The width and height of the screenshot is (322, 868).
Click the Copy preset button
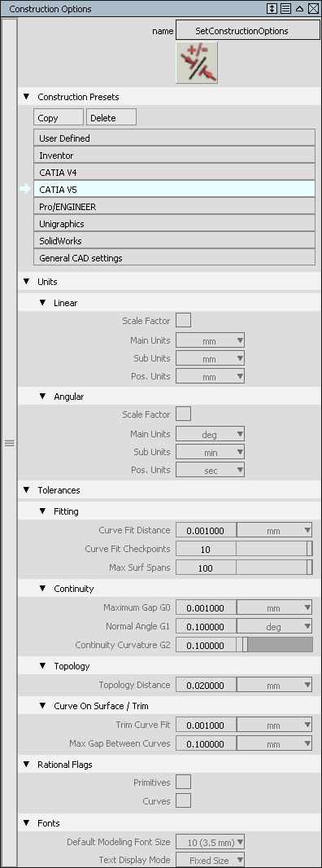(59, 117)
